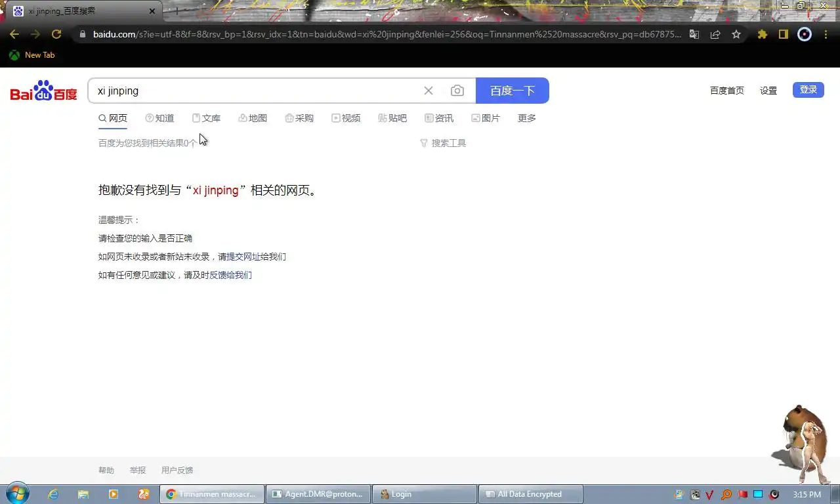840x504 pixels.
Task: Open the Chrome three-dot menu
Action: 826,34
